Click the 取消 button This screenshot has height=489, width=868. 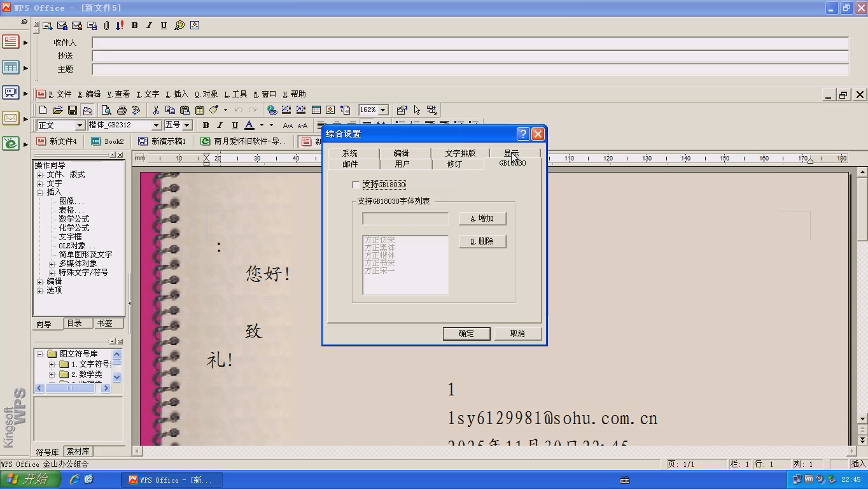[517, 334]
